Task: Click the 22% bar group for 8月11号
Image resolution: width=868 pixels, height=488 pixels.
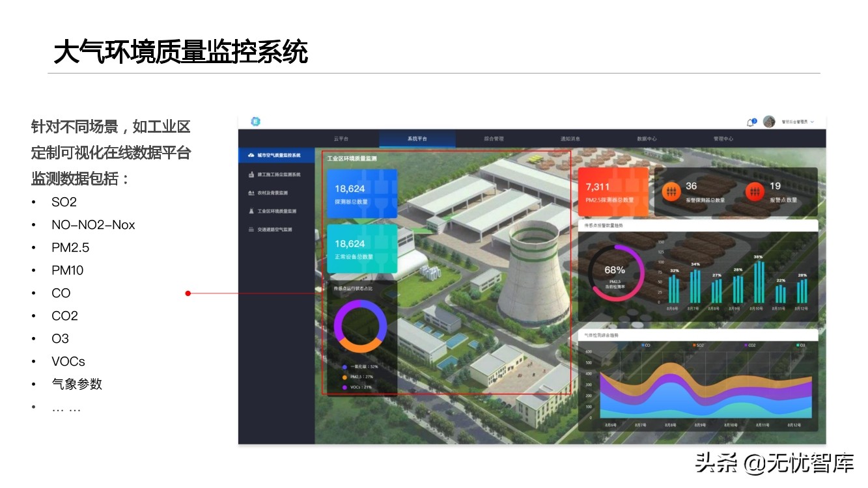Action: (780, 293)
